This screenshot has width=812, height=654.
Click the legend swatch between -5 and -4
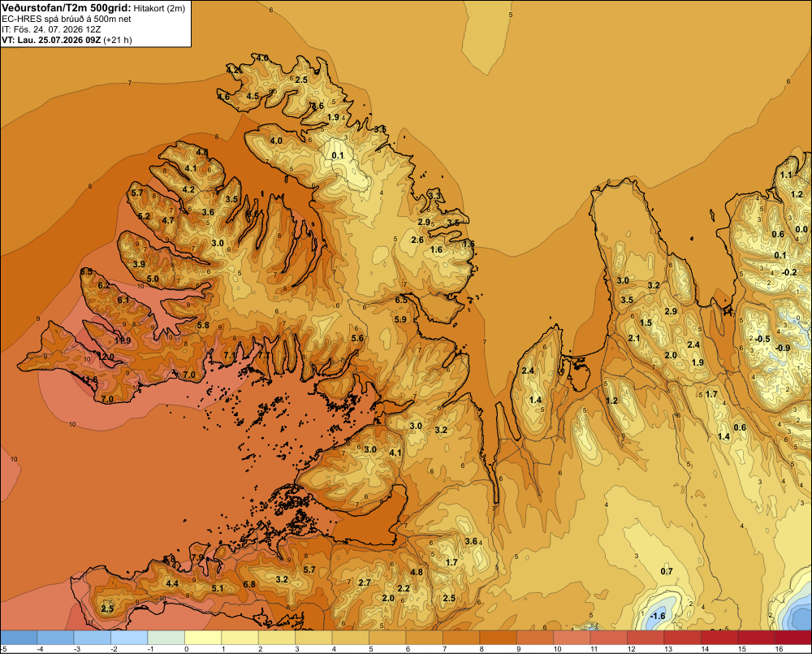click(19, 638)
